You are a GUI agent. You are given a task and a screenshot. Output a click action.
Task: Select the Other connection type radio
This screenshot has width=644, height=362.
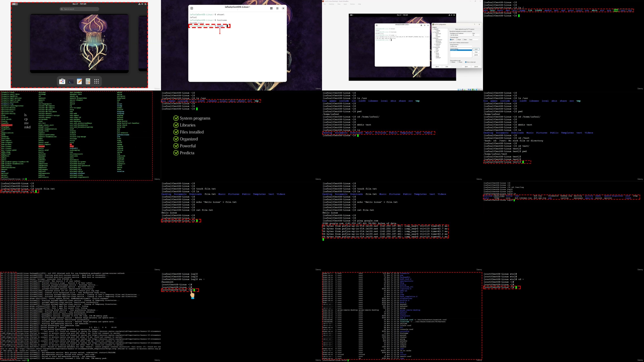[463, 40]
